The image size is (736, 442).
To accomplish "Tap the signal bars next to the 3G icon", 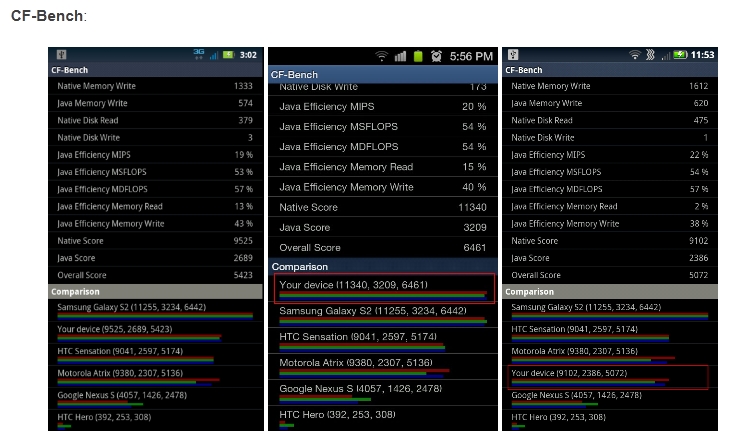I will [x=214, y=55].
